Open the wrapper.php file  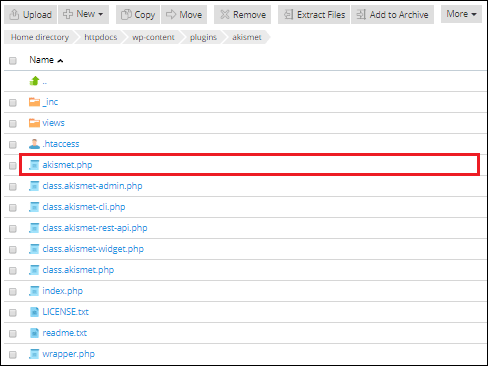(69, 354)
